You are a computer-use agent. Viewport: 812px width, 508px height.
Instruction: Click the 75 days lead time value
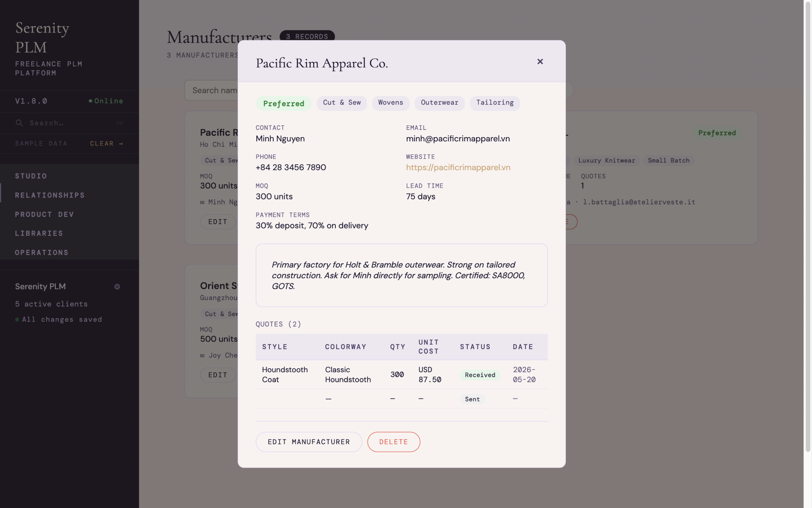click(420, 196)
